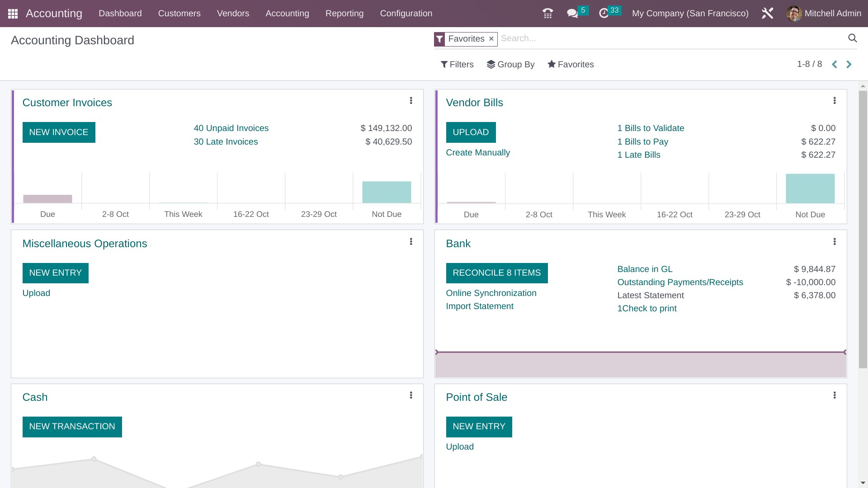Click the search magnifier icon
The image size is (868, 488).
pyautogui.click(x=852, y=38)
